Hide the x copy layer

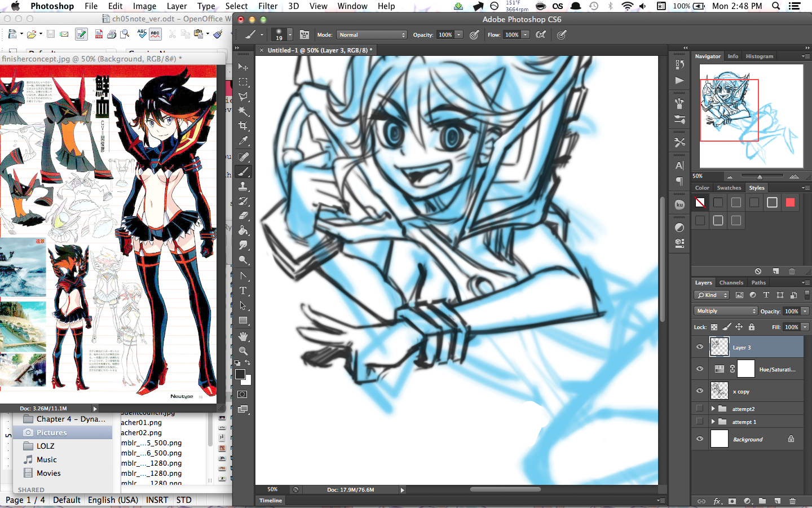(x=700, y=391)
